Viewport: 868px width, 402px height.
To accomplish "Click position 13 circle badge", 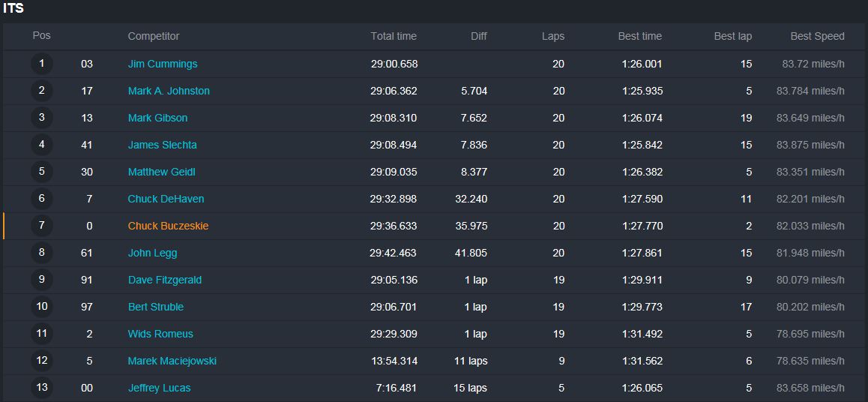I will (41, 388).
